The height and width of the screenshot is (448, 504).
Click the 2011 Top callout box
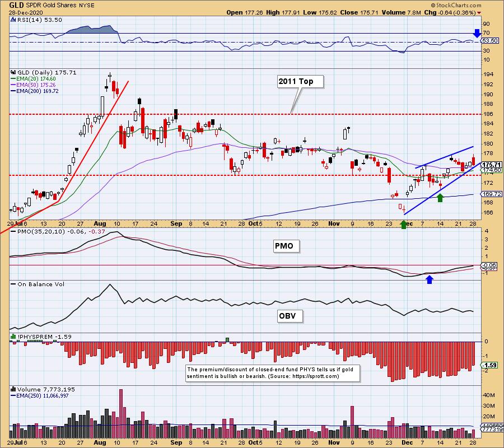300,82
